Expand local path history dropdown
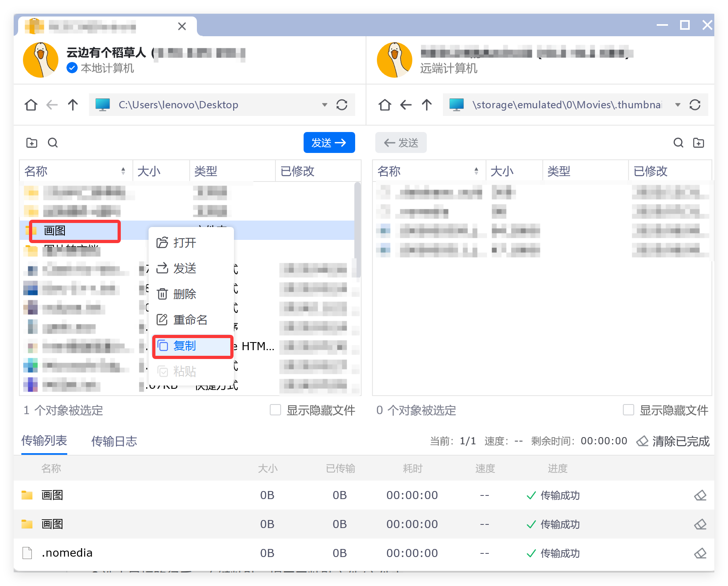Screen dimensions: 728x586 [325, 105]
